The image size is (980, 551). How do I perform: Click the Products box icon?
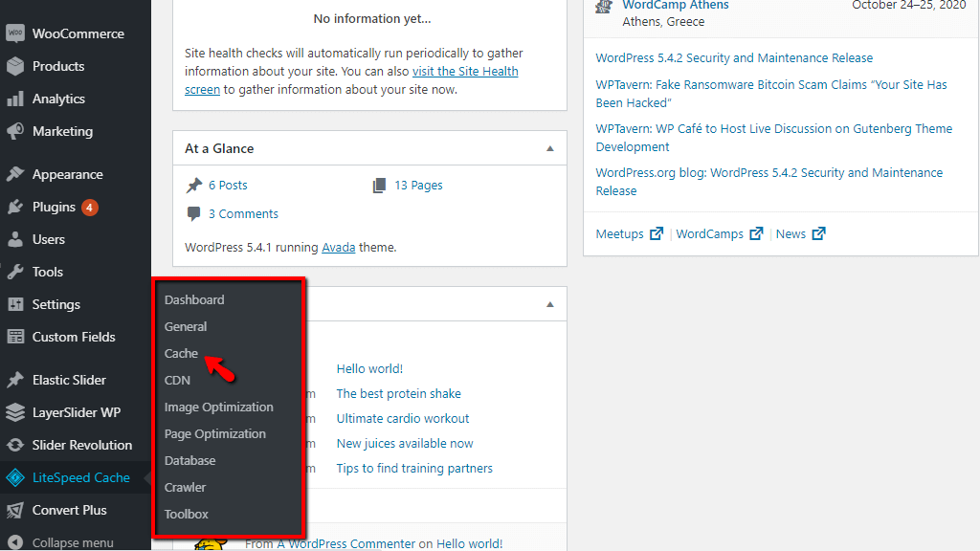(x=15, y=66)
